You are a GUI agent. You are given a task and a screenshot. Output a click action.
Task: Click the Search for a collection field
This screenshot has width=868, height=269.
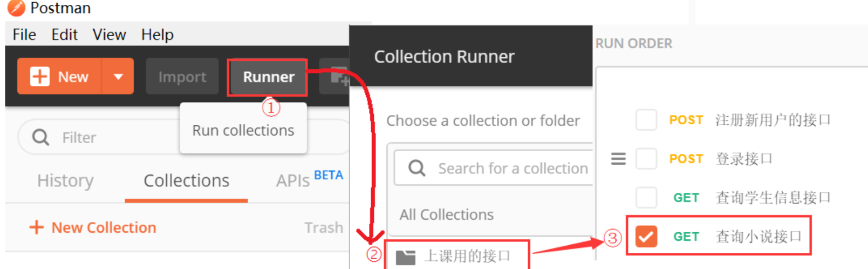512,169
